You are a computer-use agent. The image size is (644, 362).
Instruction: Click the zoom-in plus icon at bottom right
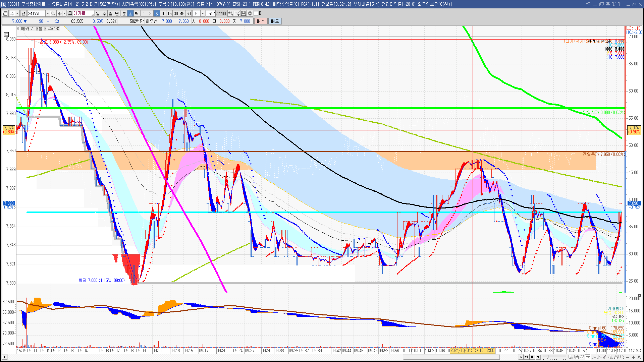[x=634, y=357]
